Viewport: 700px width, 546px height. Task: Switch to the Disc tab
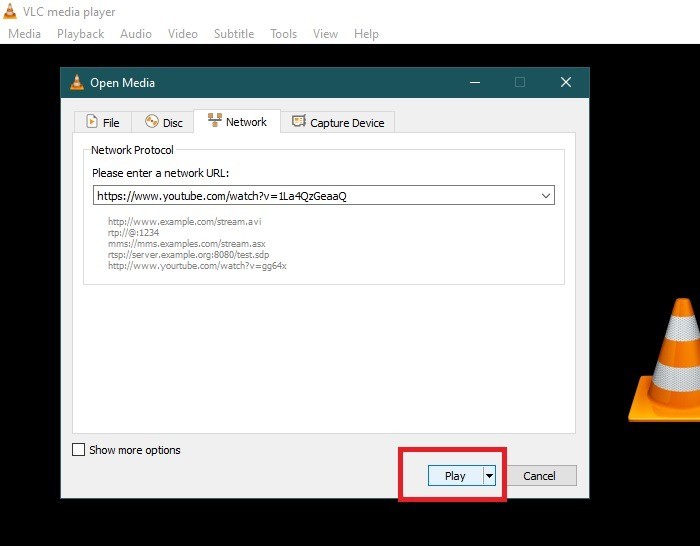[x=163, y=122]
